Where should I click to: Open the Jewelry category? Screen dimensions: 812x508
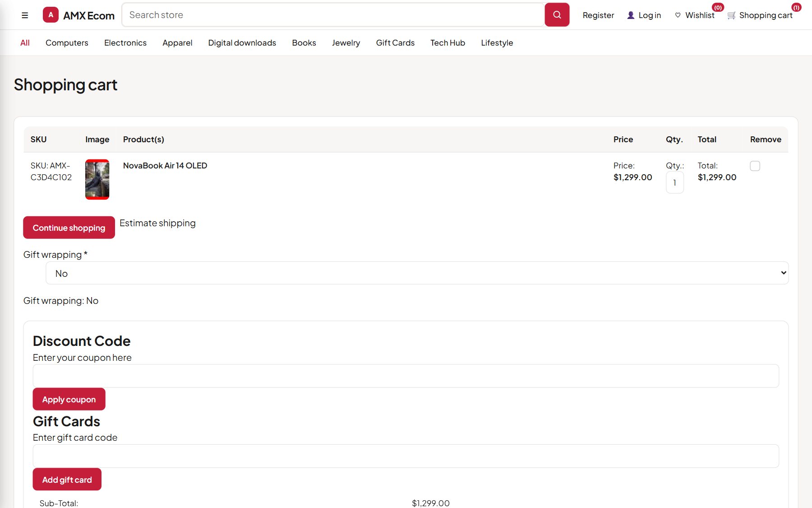[x=346, y=43]
